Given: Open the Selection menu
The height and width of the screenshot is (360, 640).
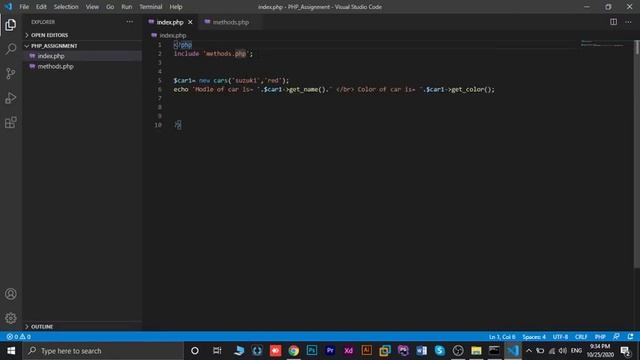Looking at the screenshot, I should pos(66,7).
